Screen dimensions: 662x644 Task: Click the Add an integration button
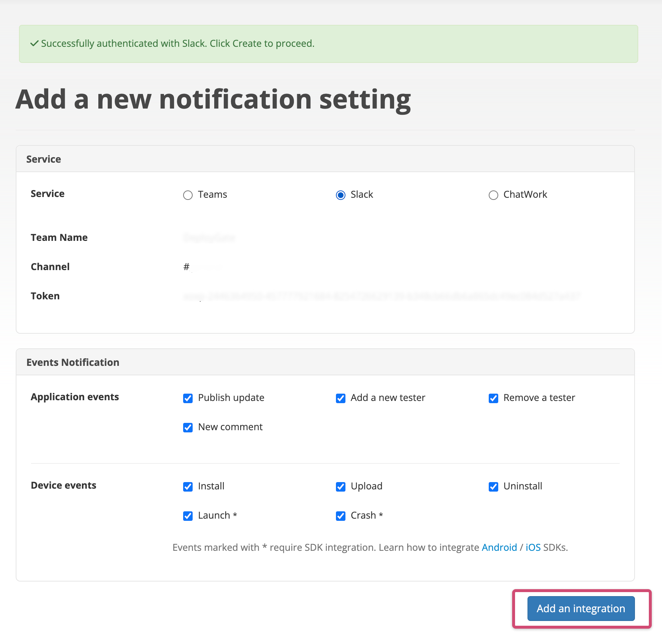tap(580, 609)
